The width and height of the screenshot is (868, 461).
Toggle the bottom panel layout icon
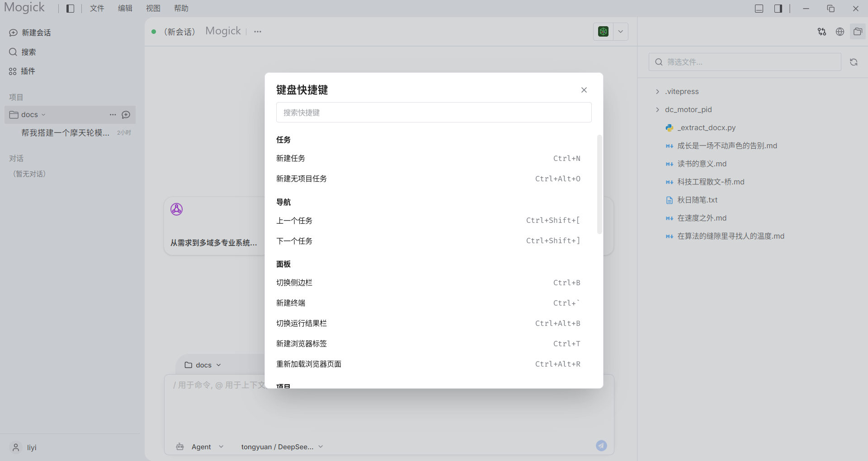click(759, 9)
